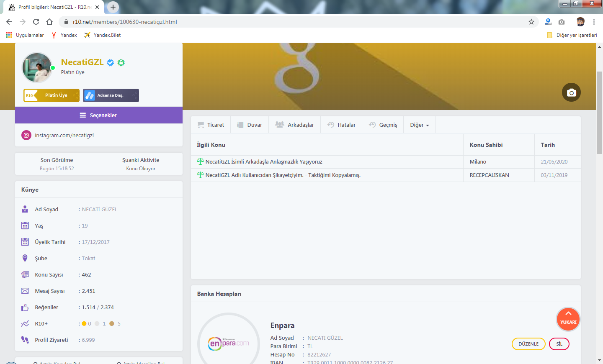Click the Platin Üye badge

pyautogui.click(x=52, y=95)
